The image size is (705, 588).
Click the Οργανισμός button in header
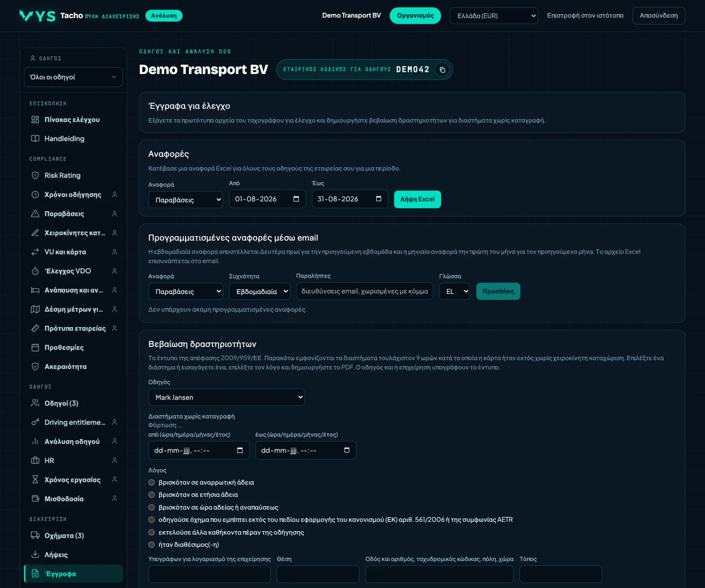tap(415, 16)
